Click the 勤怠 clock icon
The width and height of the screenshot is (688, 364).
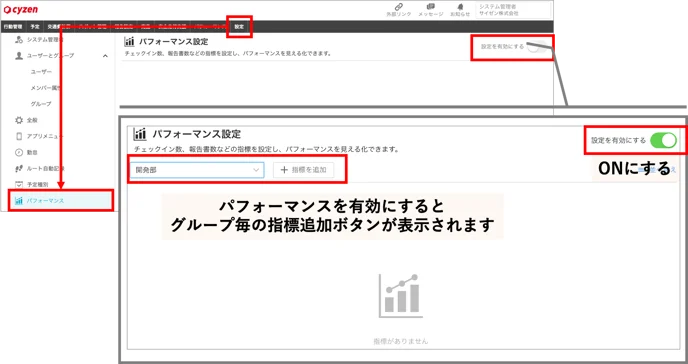point(19,153)
